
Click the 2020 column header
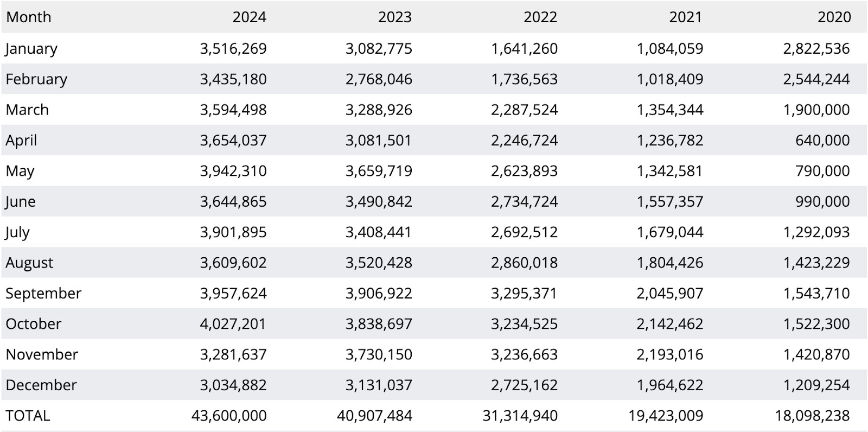(834, 17)
